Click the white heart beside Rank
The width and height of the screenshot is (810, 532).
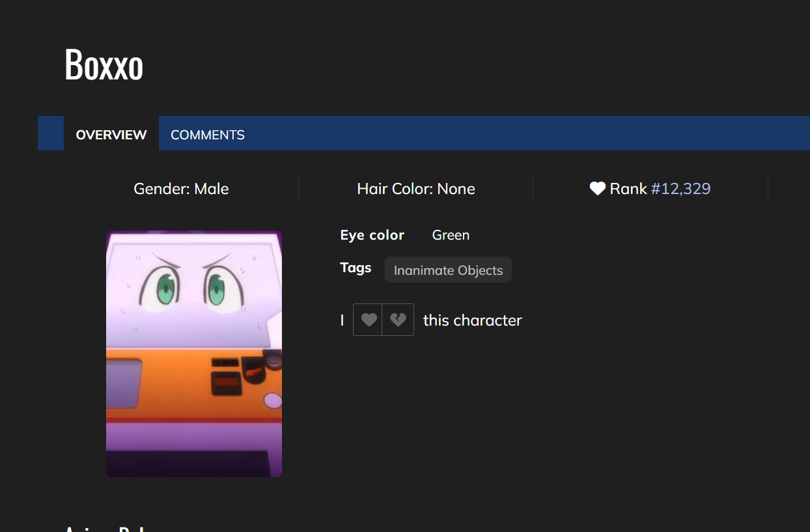(x=597, y=189)
